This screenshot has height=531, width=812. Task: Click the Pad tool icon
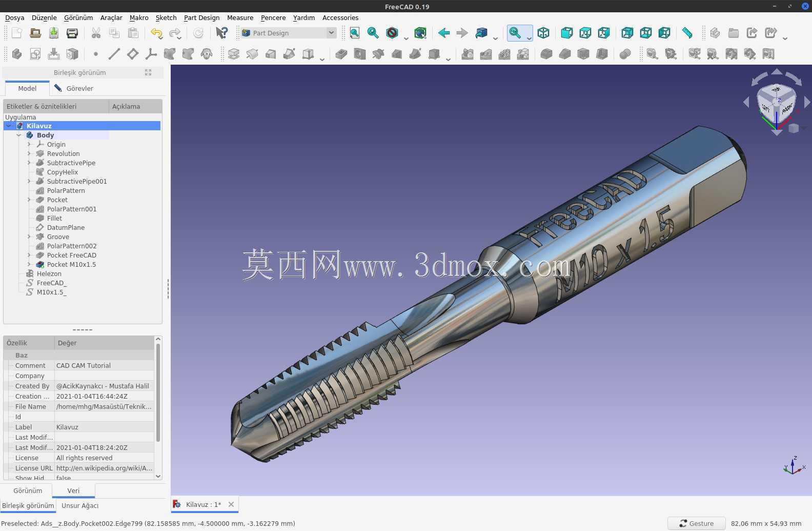234,54
